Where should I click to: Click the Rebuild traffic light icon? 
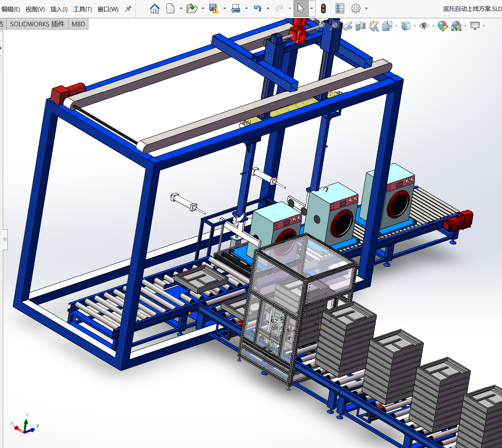tap(323, 8)
